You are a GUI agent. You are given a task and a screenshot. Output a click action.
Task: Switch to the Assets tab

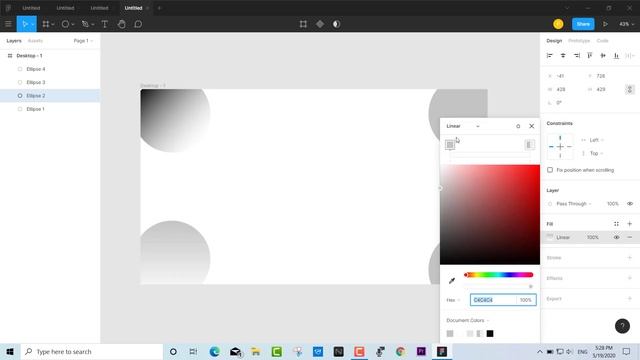pos(35,41)
